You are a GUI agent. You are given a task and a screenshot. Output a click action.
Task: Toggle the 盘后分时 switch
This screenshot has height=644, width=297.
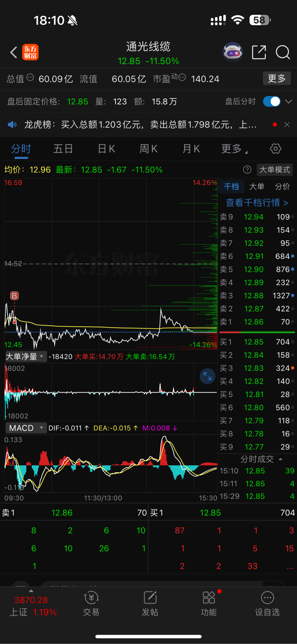[x=271, y=101]
